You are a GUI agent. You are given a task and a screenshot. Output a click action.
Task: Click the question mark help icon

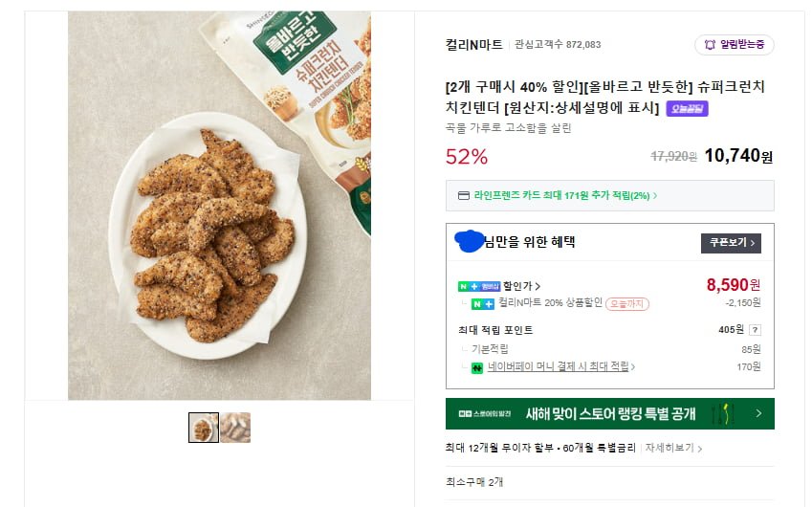pyautogui.click(x=754, y=330)
